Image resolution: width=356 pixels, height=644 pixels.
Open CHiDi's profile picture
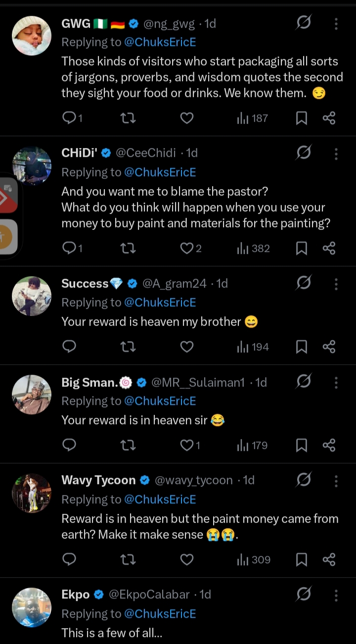click(32, 166)
